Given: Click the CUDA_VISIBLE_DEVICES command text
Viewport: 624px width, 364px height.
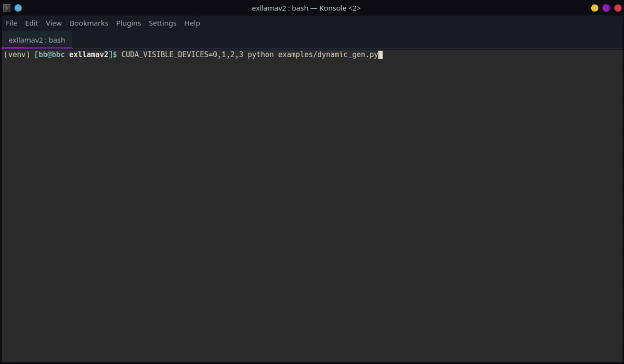Looking at the screenshot, I should pyautogui.click(x=181, y=54).
